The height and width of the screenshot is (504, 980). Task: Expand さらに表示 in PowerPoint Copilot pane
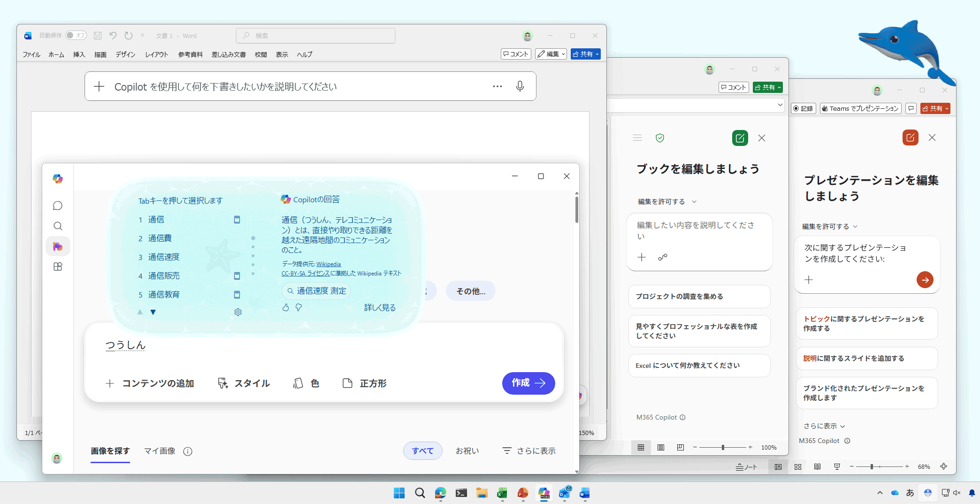(824, 426)
